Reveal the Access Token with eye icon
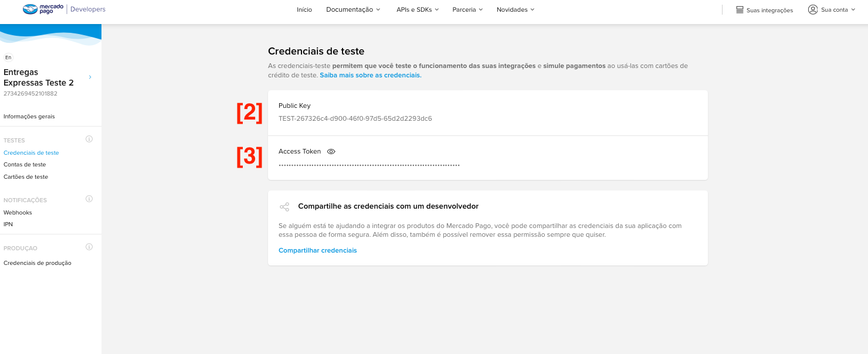This screenshot has width=868, height=354. pos(331,151)
